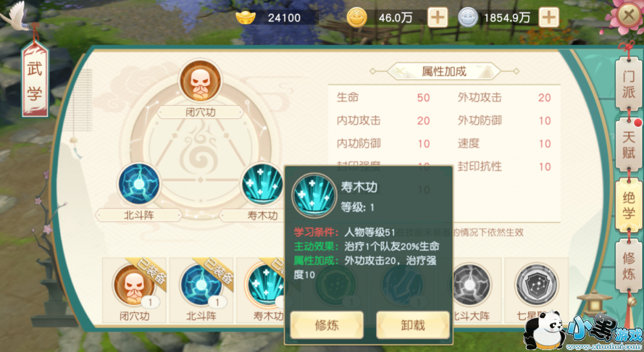
Task: Open the 门派 tab
Action: [628, 84]
